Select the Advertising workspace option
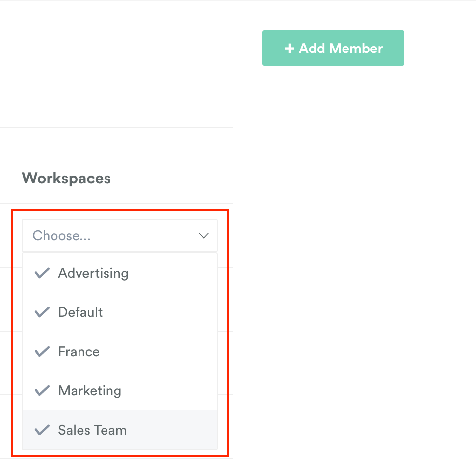Viewport: 476px width, 461px height. coord(120,273)
